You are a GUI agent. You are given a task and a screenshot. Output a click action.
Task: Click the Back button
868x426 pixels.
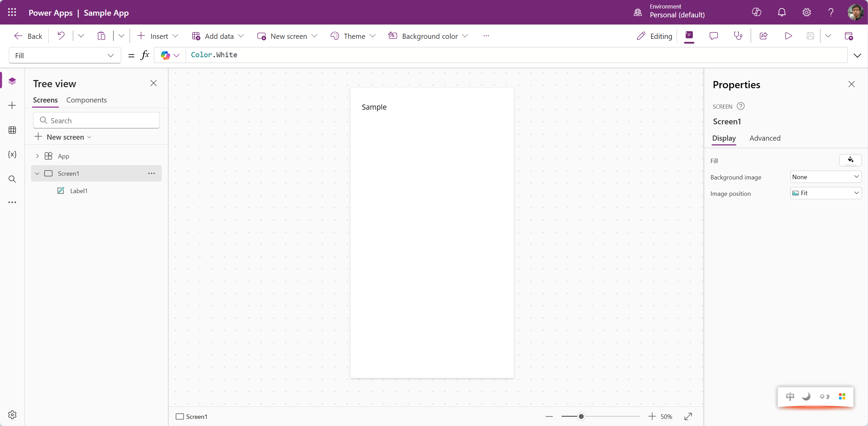(x=28, y=36)
